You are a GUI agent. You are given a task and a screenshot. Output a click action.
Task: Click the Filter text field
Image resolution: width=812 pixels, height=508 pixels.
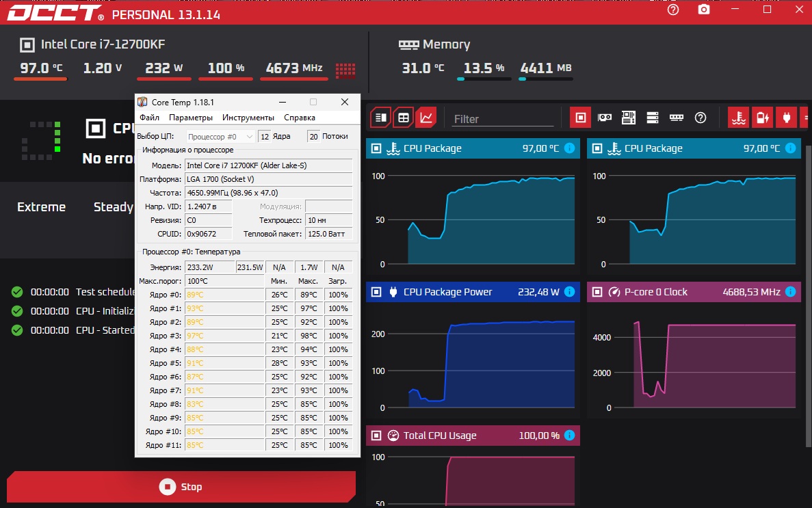point(503,119)
